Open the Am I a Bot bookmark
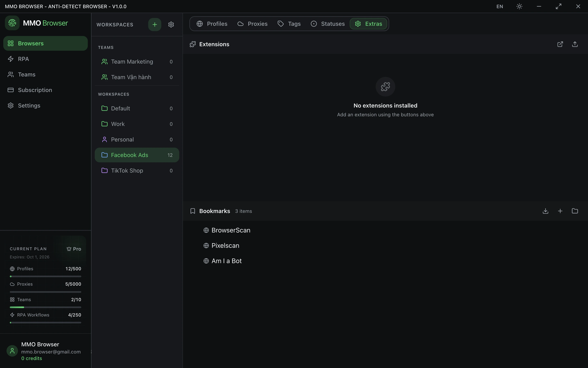 (x=223, y=261)
